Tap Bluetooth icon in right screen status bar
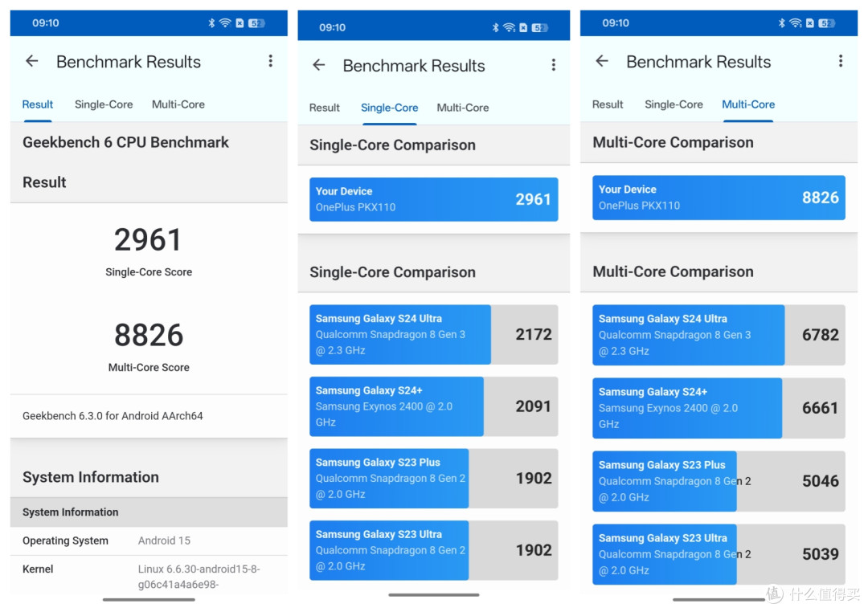 [781, 22]
